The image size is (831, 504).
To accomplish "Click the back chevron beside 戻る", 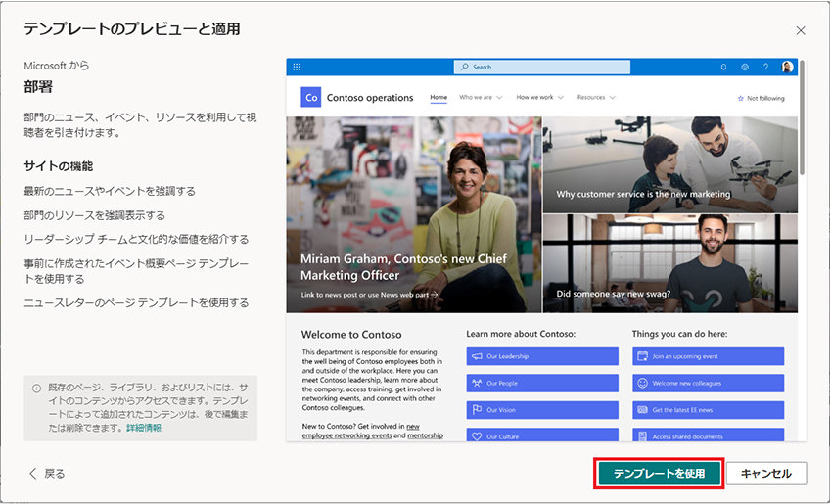I will point(33,474).
